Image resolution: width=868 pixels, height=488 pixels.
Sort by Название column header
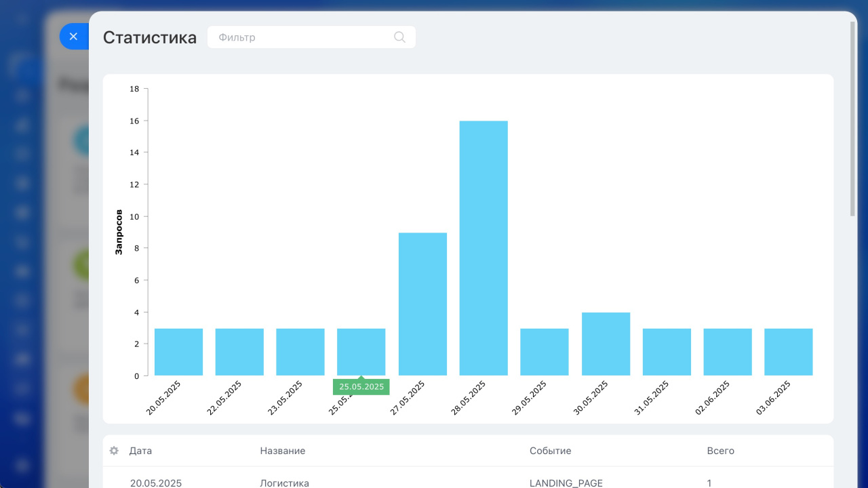point(283,451)
